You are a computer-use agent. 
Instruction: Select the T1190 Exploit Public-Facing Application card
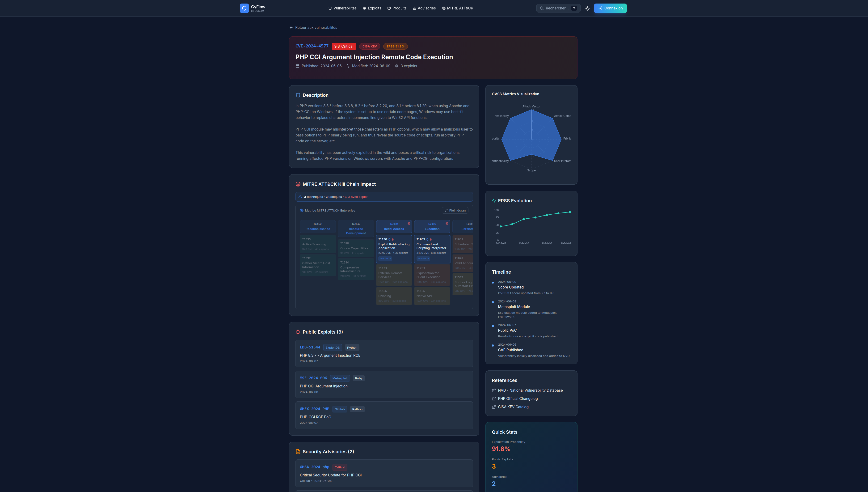[394, 249]
